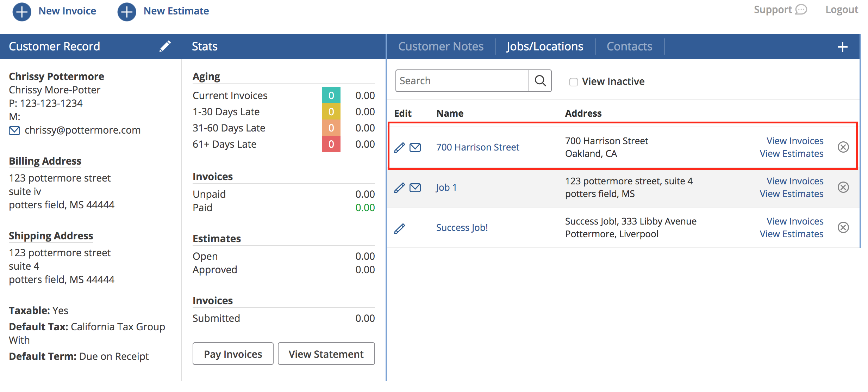Enable the View Inactive checkbox
Image resolution: width=868 pixels, height=392 pixels.
coord(574,82)
